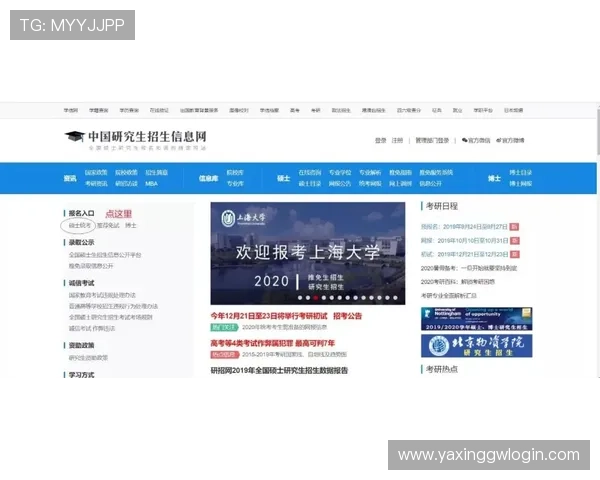Screen dimensions: 600x480
Task: Open the 官方微信 WeChat icon link
Action: click(476, 140)
